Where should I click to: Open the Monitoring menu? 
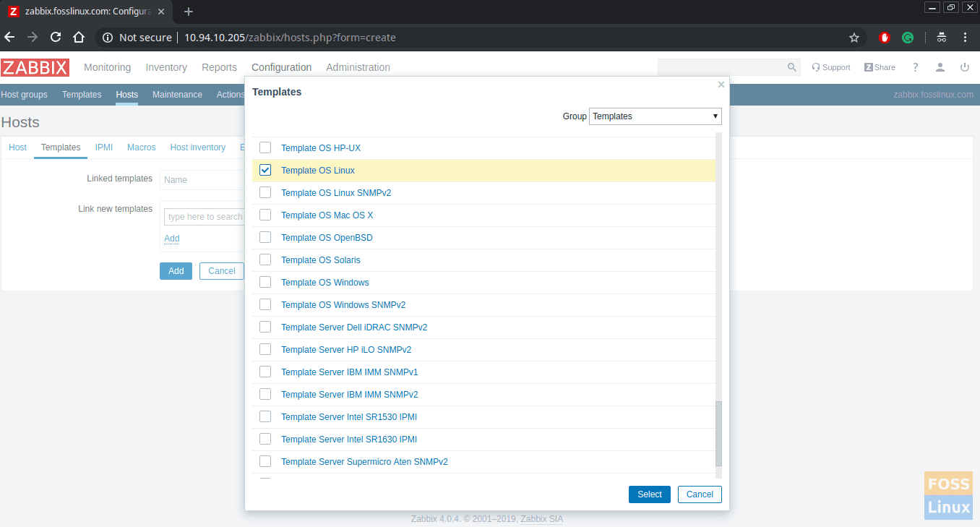point(108,67)
